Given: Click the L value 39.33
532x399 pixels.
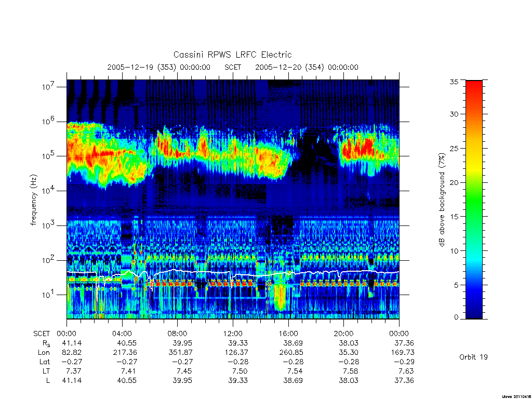Looking at the screenshot, I should pyautogui.click(x=238, y=380).
